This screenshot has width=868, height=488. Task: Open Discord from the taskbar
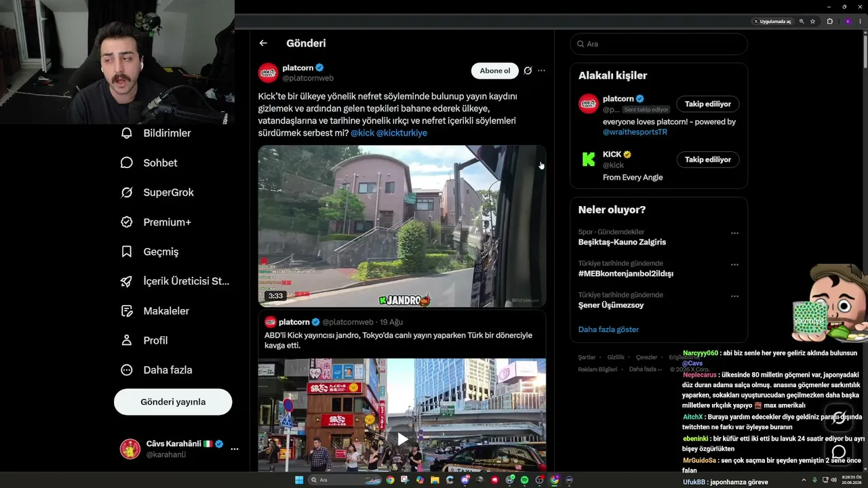coord(465,480)
